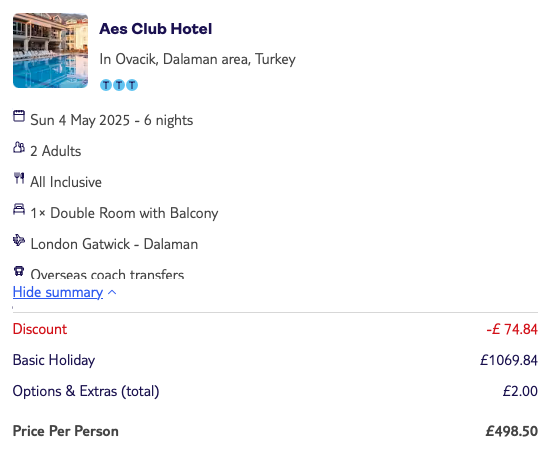Click the coach transfer bus icon
This screenshot has height=455, width=549.
[19, 271]
